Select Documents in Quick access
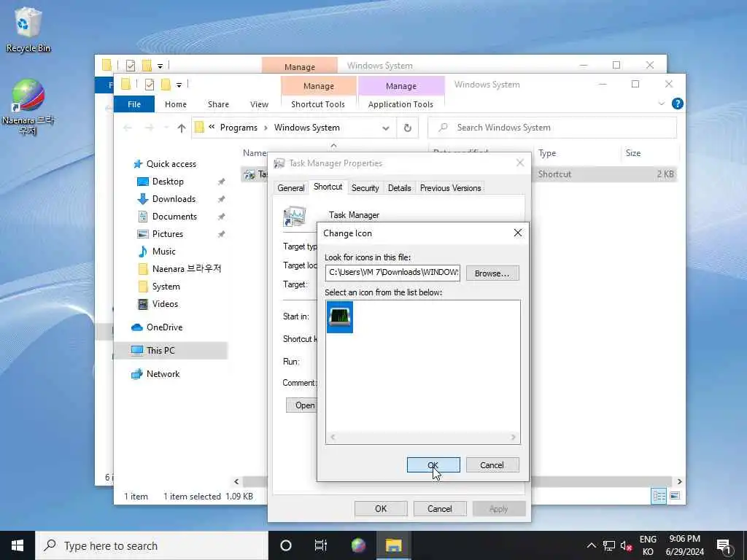 click(174, 217)
